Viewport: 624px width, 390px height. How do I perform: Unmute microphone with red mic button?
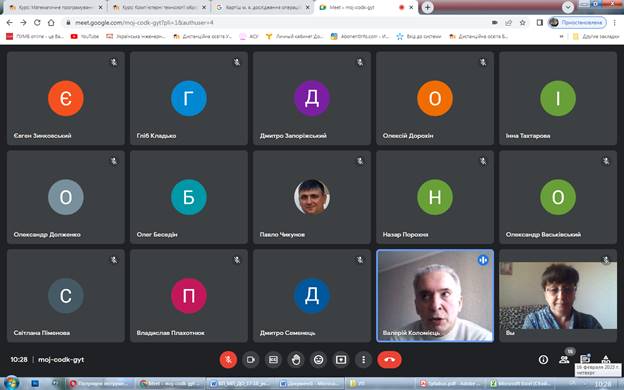(228, 360)
